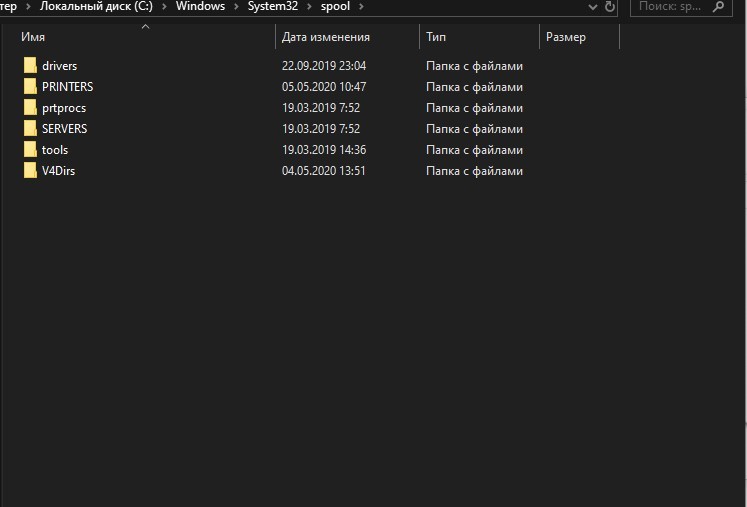This screenshot has height=507, width=747.
Task: Select the tools folder name
Action: (x=55, y=150)
